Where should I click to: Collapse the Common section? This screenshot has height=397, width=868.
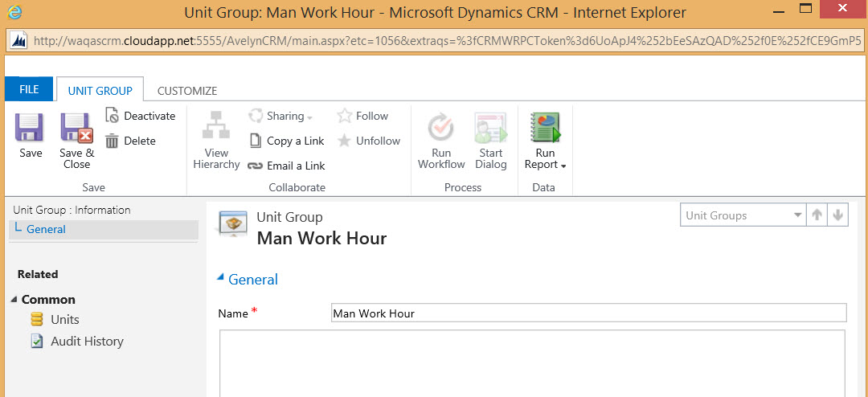tap(14, 300)
